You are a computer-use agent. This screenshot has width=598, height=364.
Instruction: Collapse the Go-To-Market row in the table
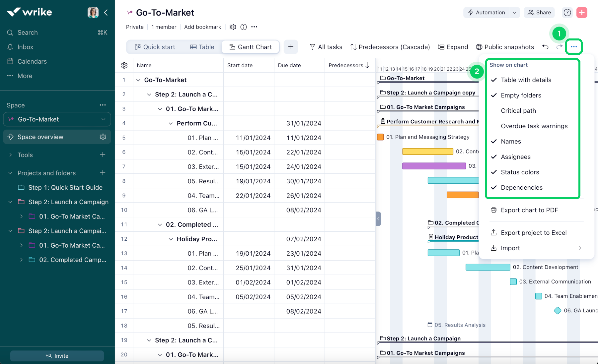click(139, 80)
